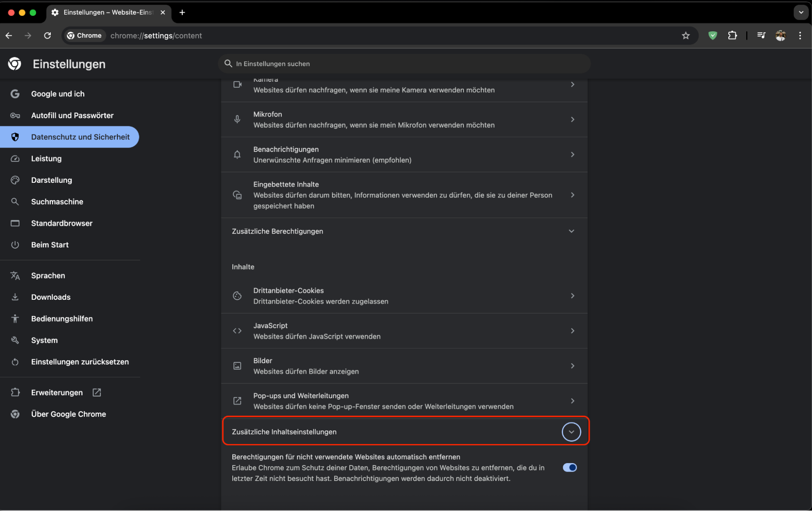The height and width of the screenshot is (511, 812).
Task: Open the Chrome three-dot menu
Action: 800,35
